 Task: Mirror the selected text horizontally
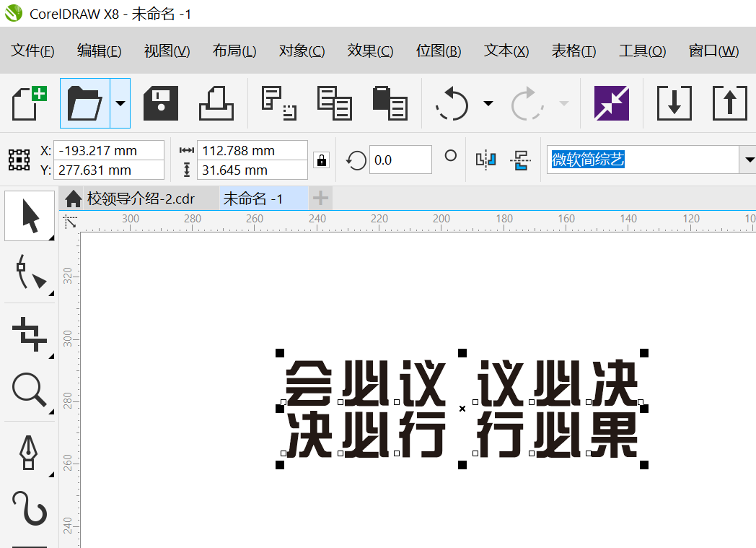point(485,160)
